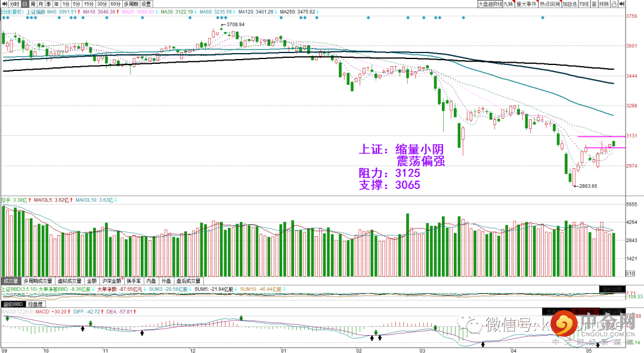Select the 60分 timeframe button
644x353 pixels.
tap(116, 4)
